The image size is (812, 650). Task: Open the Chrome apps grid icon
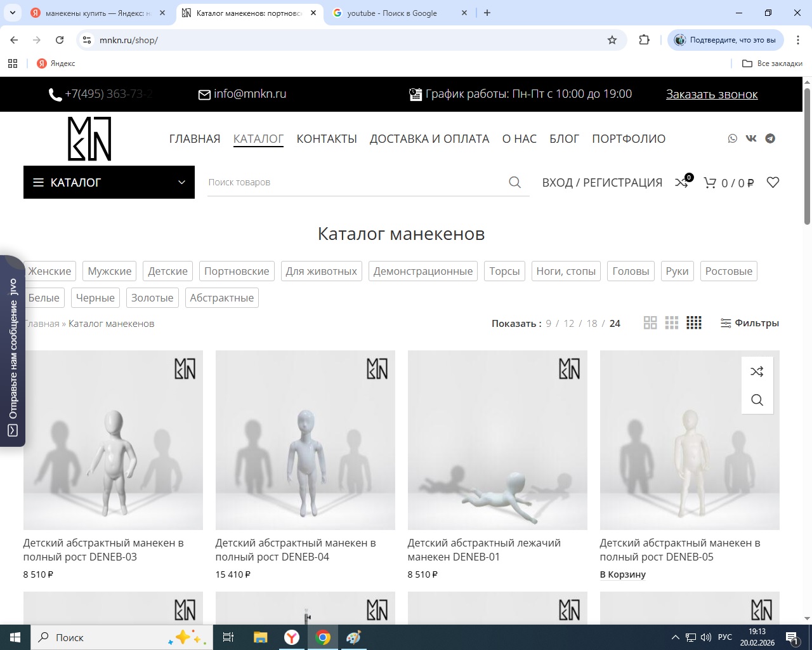13,63
